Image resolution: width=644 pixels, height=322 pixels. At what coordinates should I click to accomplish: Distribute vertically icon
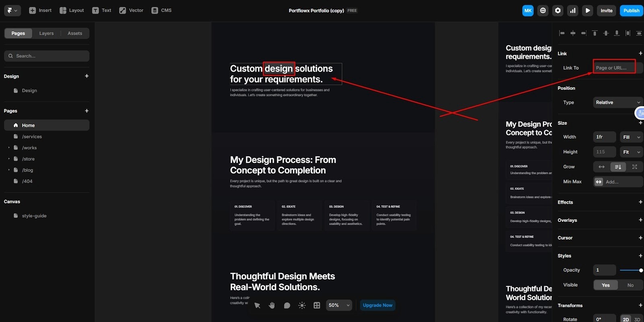click(x=639, y=33)
